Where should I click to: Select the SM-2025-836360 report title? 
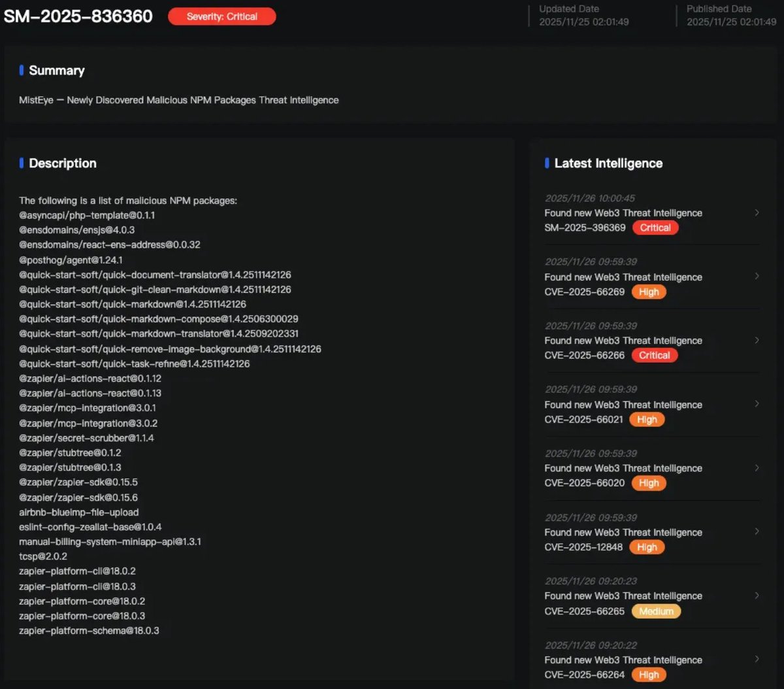click(78, 16)
